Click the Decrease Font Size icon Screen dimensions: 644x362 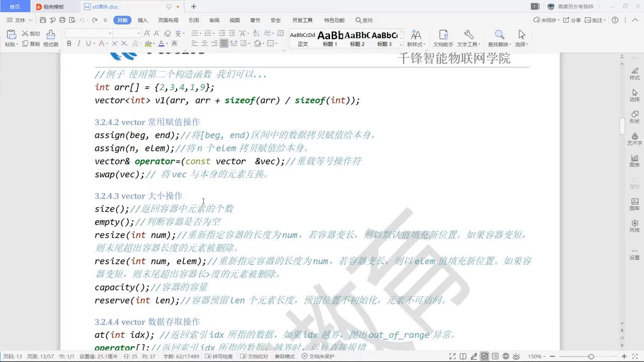click(157, 33)
